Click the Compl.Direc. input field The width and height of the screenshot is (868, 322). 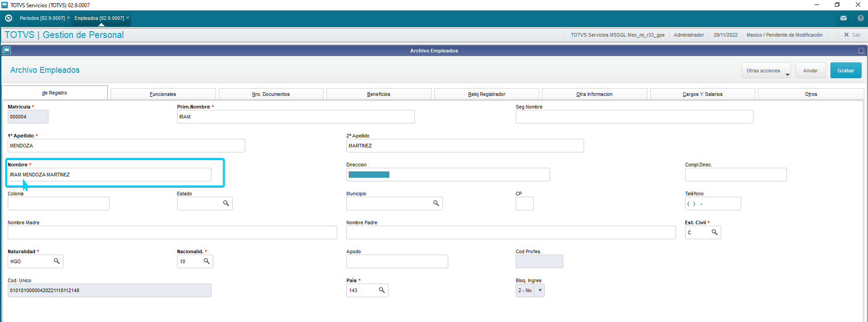(736, 175)
